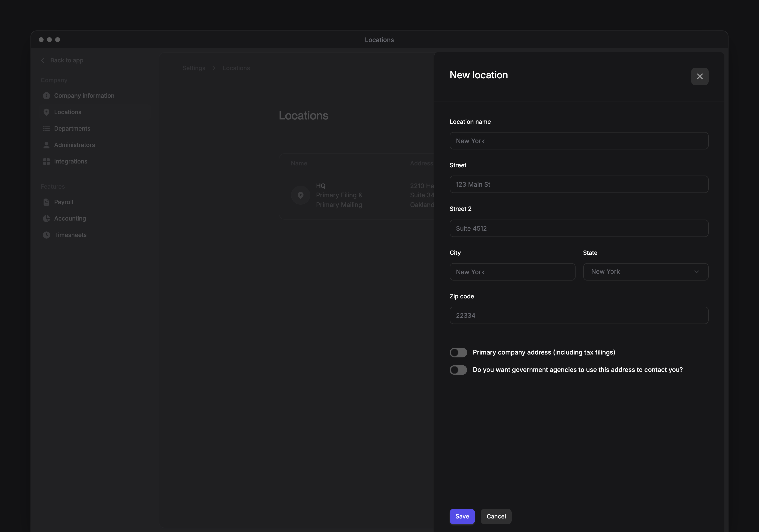The height and width of the screenshot is (532, 759).
Task: Click the City input field
Action: tap(512, 272)
